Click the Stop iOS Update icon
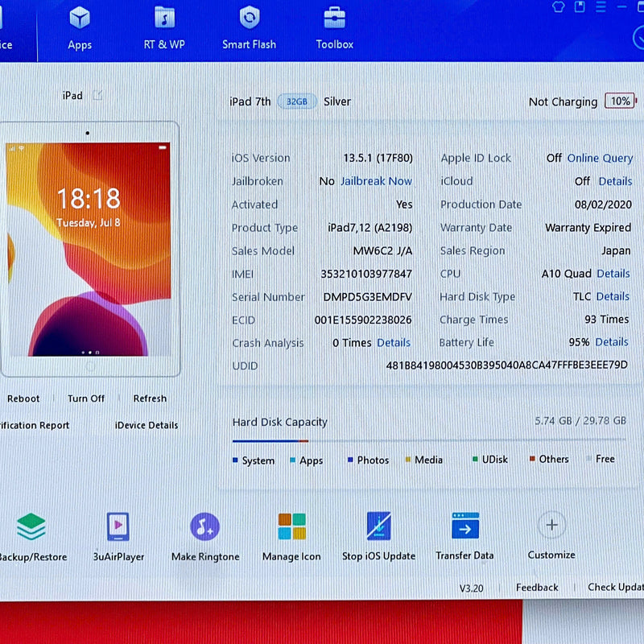Image resolution: width=644 pixels, height=644 pixels. coord(378,527)
